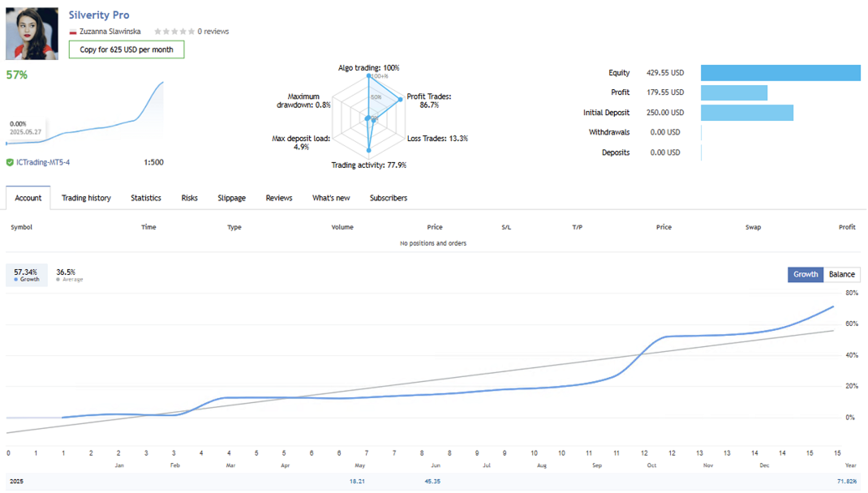Click Copy for 625 USD per month
The height and width of the screenshot is (493, 868).
pos(127,49)
